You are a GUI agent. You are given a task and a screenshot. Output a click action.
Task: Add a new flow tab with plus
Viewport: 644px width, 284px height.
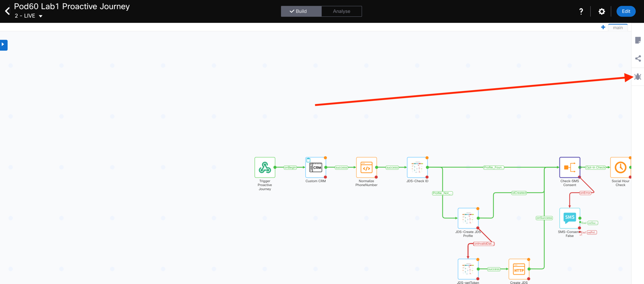click(603, 28)
